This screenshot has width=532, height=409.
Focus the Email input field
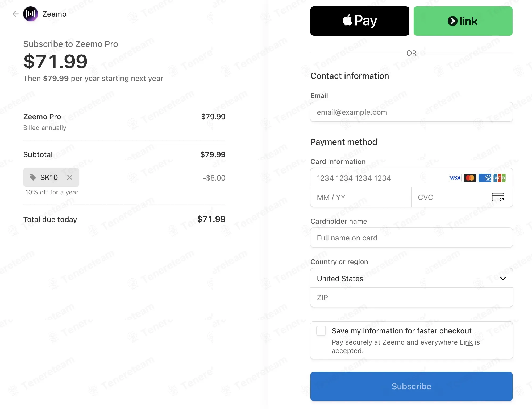tap(412, 112)
